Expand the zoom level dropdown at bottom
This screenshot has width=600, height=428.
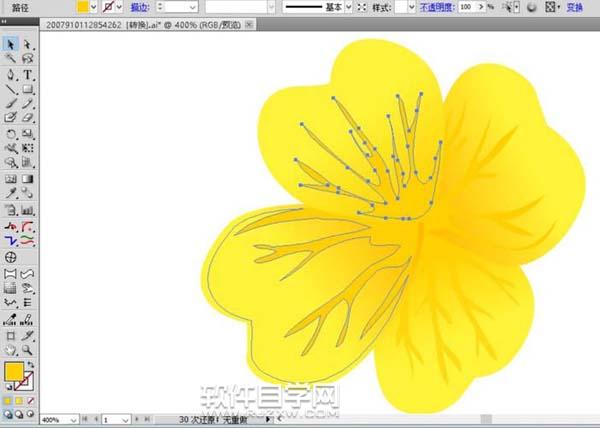point(74,420)
